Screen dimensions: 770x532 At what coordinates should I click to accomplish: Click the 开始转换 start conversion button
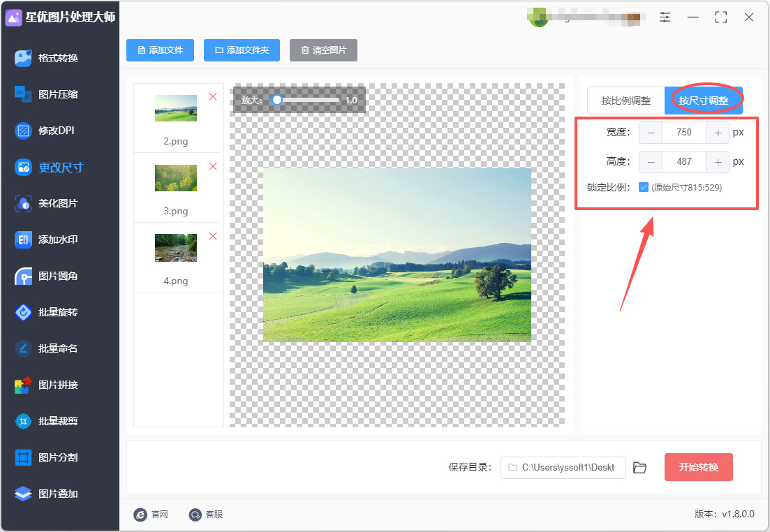pyautogui.click(x=698, y=467)
